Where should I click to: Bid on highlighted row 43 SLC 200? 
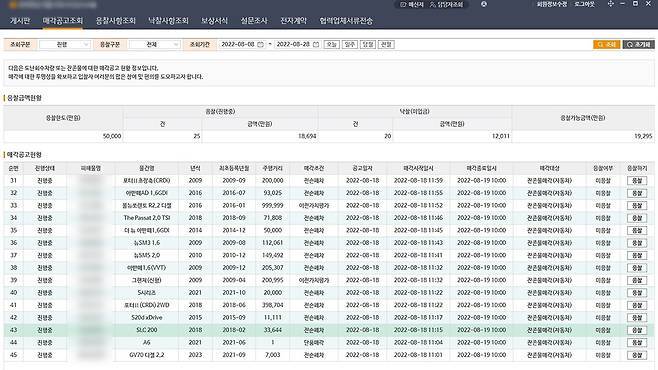[637, 330]
